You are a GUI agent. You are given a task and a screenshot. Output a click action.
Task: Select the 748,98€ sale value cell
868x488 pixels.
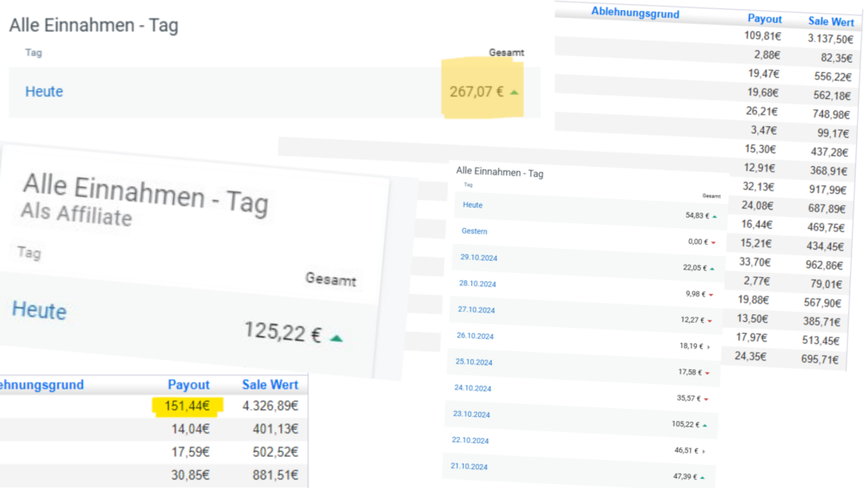click(x=831, y=114)
